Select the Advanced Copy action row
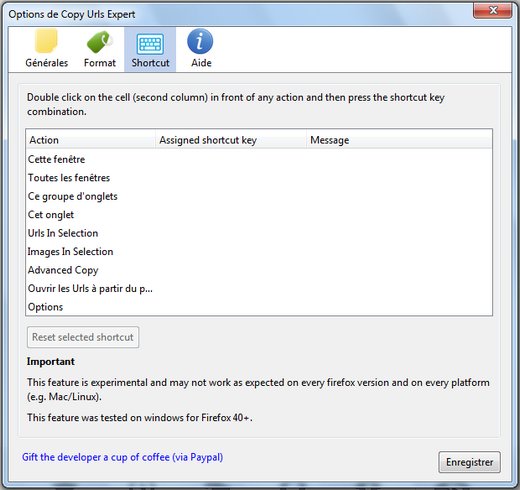The image size is (520, 490). click(259, 270)
